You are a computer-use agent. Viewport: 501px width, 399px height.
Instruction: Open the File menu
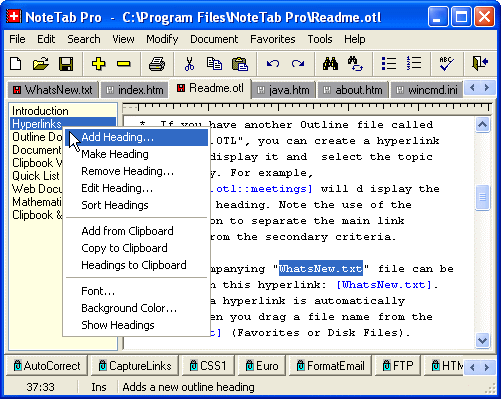(17, 39)
